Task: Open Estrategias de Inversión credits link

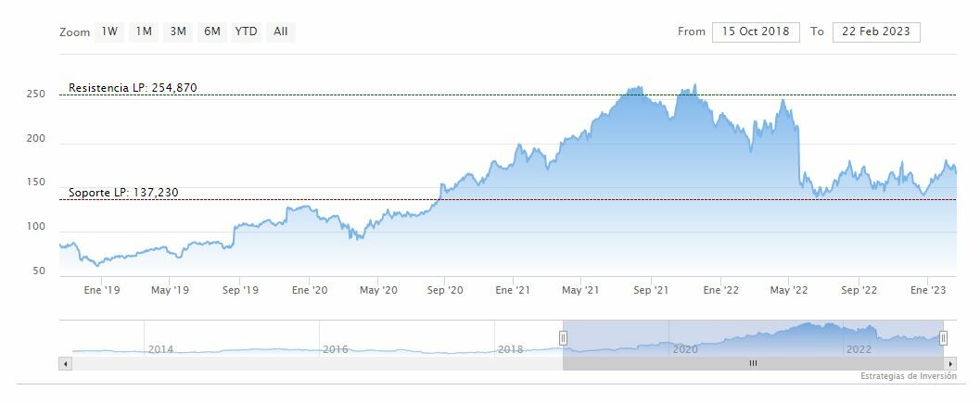Action: (908, 376)
